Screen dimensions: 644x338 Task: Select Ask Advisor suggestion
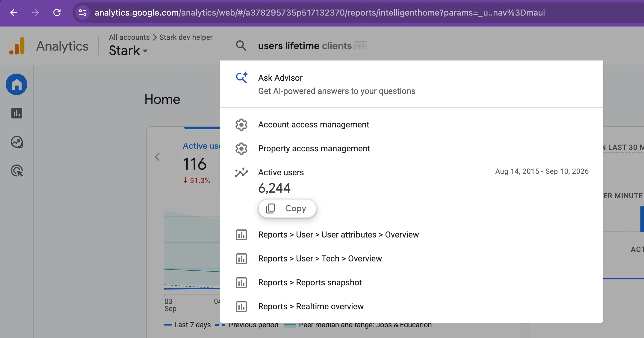[411, 84]
